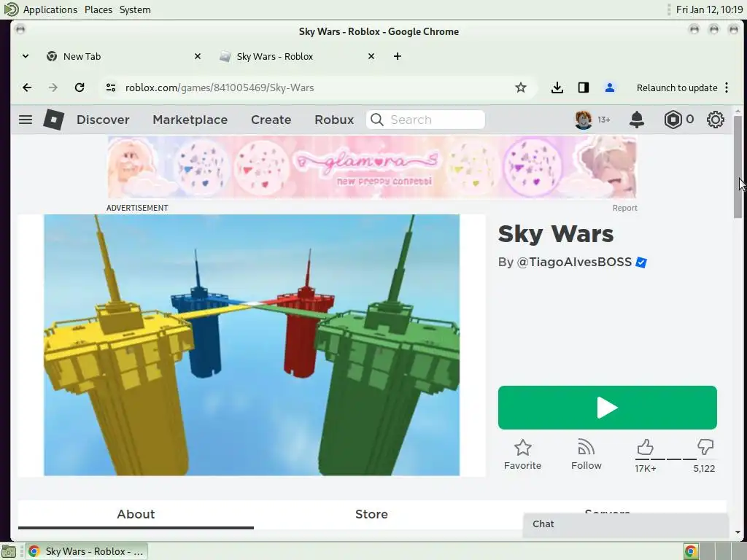Click Relaunch to update button
Screen dimensions: 747x560
(x=677, y=87)
